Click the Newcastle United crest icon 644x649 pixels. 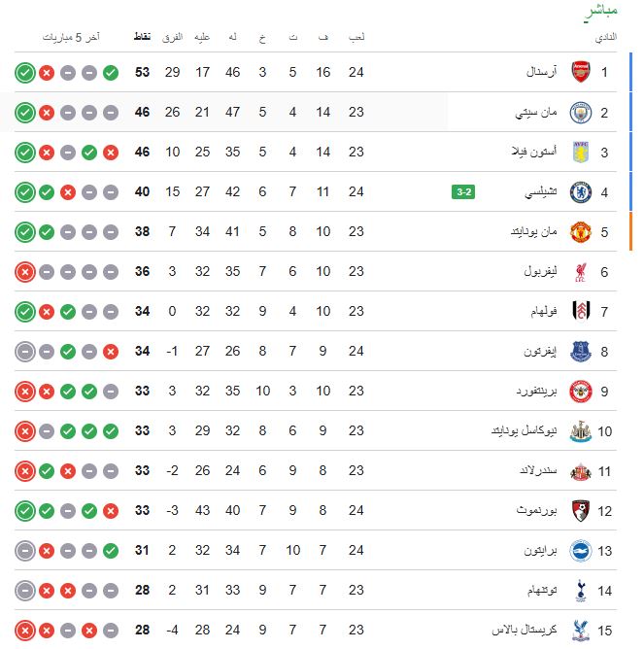coord(580,430)
